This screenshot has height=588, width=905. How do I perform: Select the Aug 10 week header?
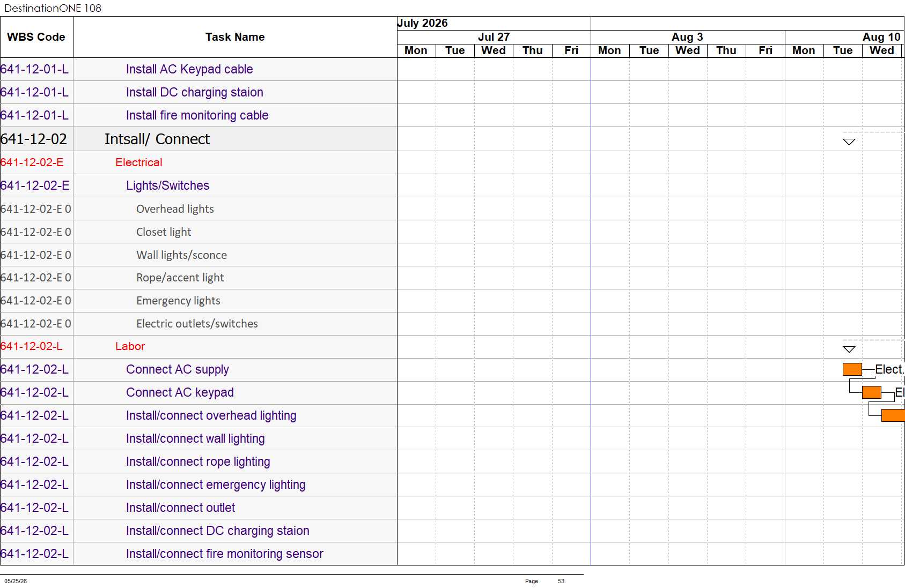pyautogui.click(x=881, y=37)
